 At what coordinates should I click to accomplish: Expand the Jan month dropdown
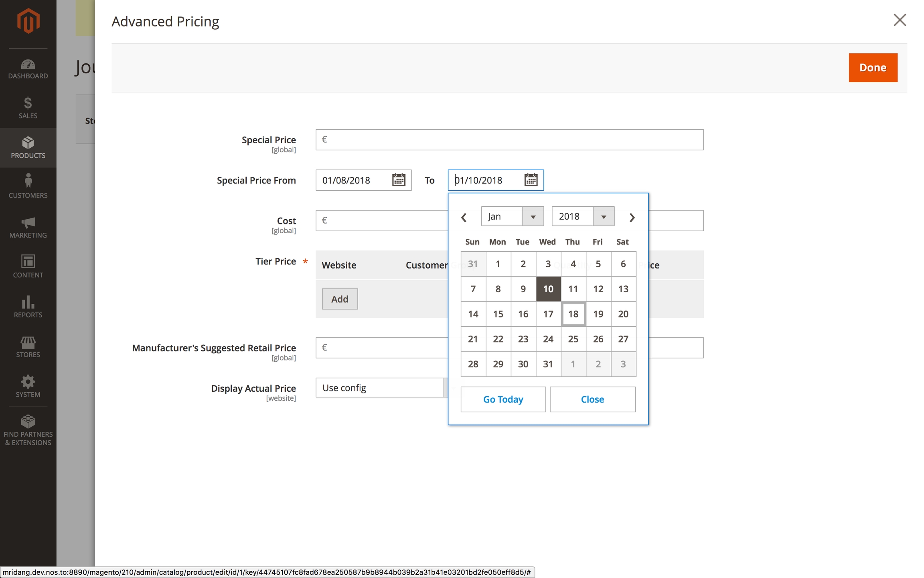512,216
